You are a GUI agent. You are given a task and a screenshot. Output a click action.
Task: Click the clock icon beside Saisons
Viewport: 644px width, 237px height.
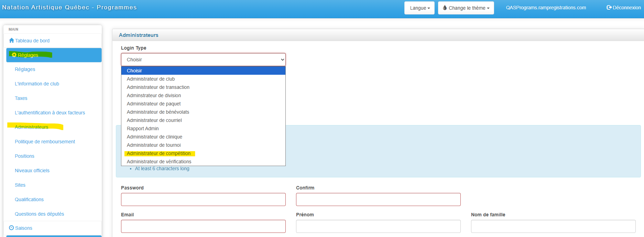(11, 228)
